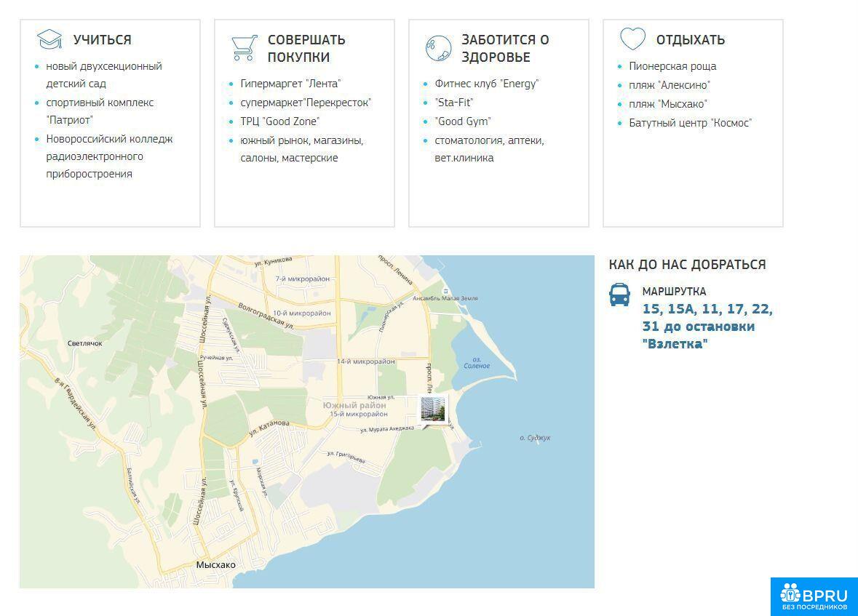
Task: Click Пионерская роща list item
Action: click(x=672, y=66)
